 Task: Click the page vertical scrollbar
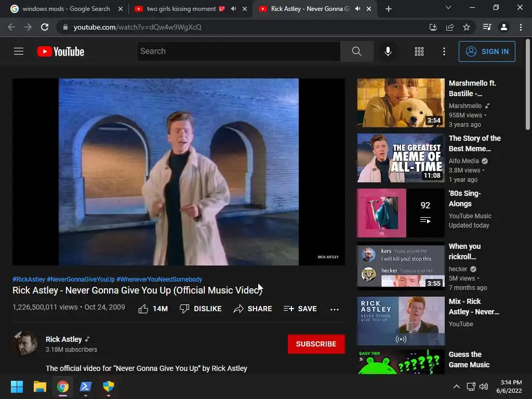coord(528,85)
